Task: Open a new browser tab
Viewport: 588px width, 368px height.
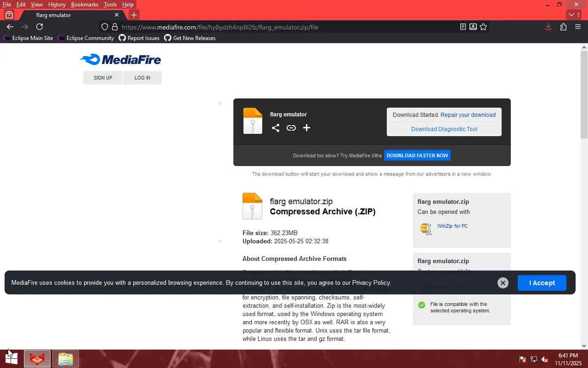Action: (x=134, y=15)
